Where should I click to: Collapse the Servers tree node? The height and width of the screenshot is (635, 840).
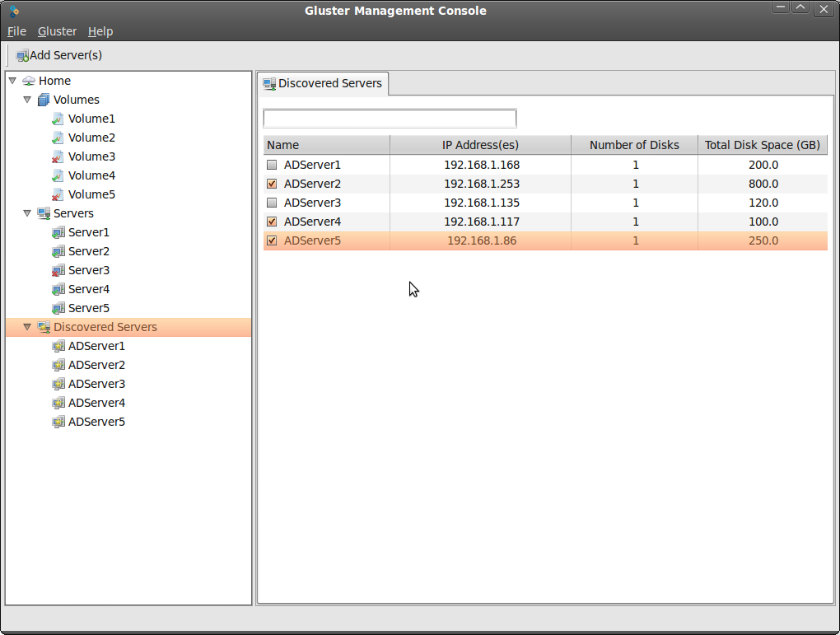[27, 213]
